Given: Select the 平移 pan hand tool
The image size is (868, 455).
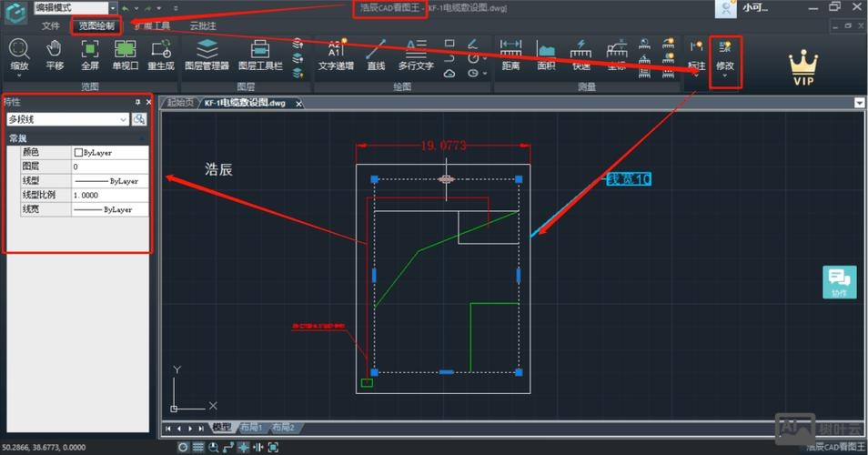Looking at the screenshot, I should [x=55, y=55].
